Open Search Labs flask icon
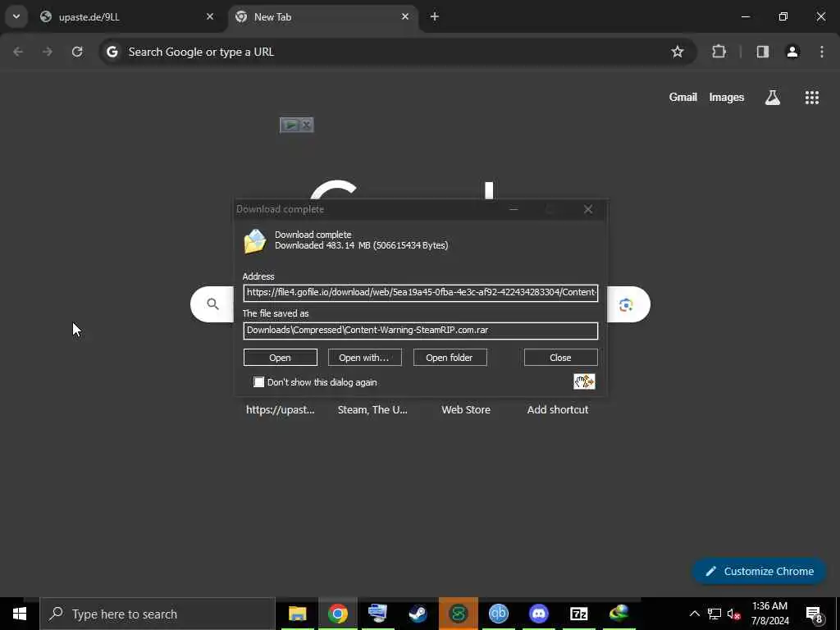 click(x=773, y=98)
